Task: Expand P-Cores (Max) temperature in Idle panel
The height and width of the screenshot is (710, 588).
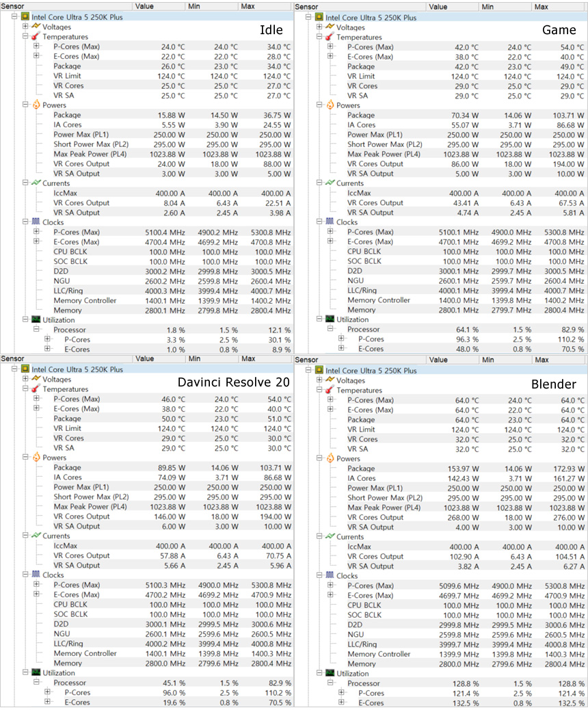Action: coord(36,47)
